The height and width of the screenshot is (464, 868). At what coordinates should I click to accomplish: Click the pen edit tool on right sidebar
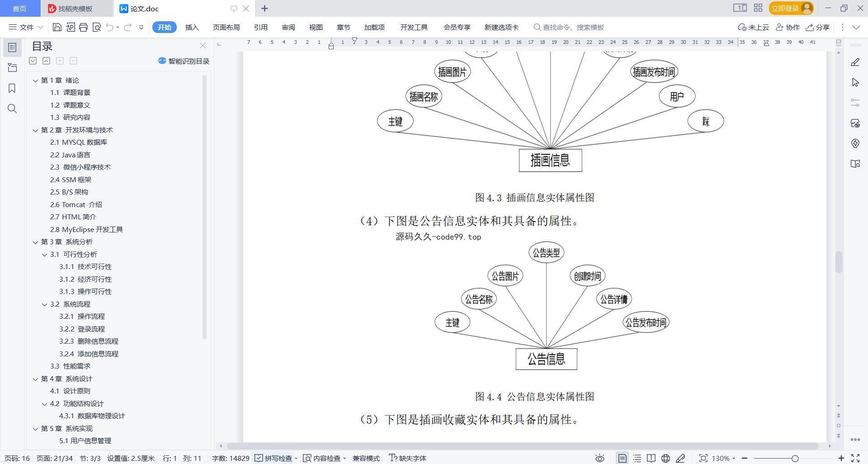855,62
